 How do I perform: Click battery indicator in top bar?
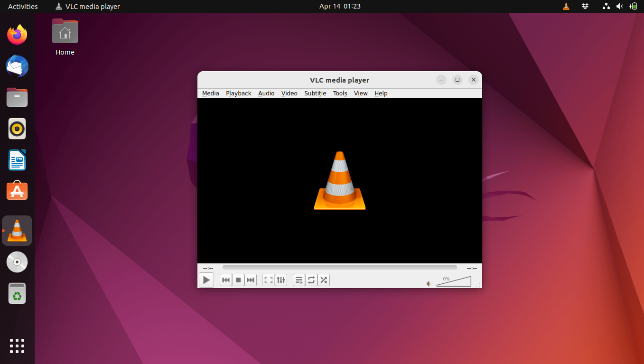coord(634,7)
